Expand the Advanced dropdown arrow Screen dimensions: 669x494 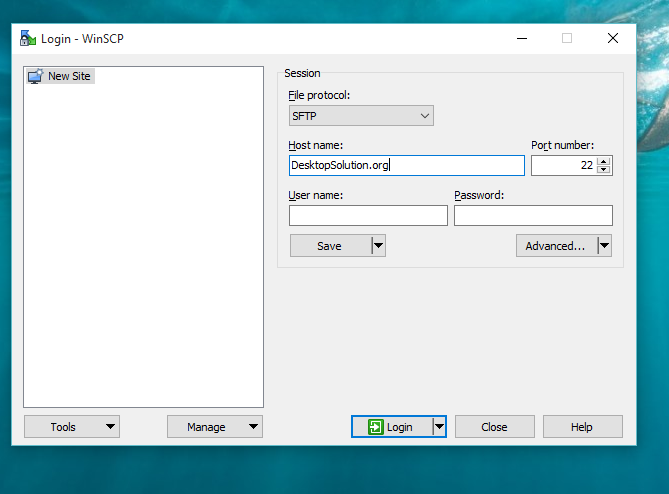605,246
